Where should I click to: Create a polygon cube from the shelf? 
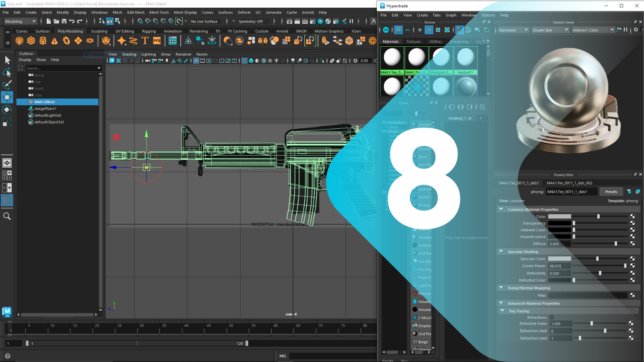point(31,41)
